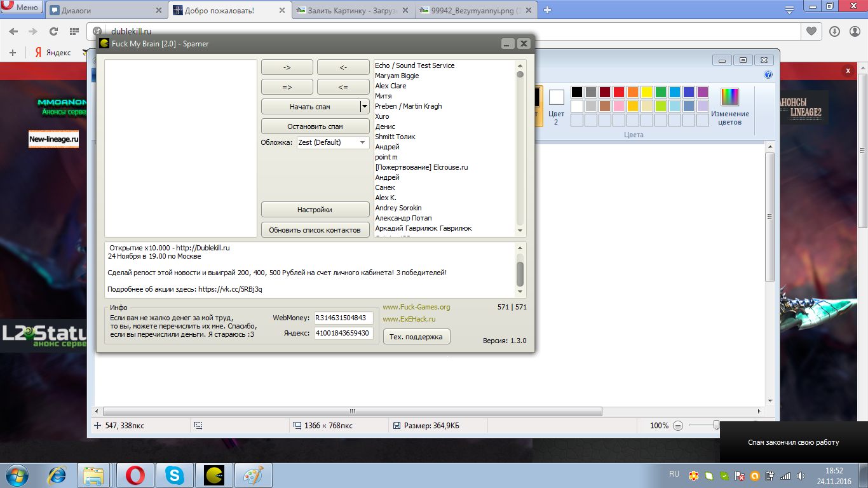Click the WebMoney wallet number field
The height and width of the screenshot is (488, 868).
tap(344, 318)
